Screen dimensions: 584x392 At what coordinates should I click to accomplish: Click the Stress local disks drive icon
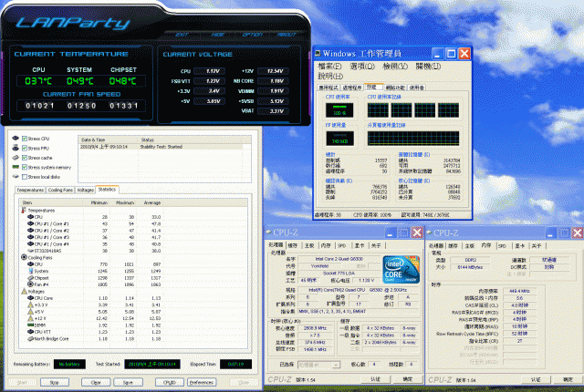(x=16, y=177)
